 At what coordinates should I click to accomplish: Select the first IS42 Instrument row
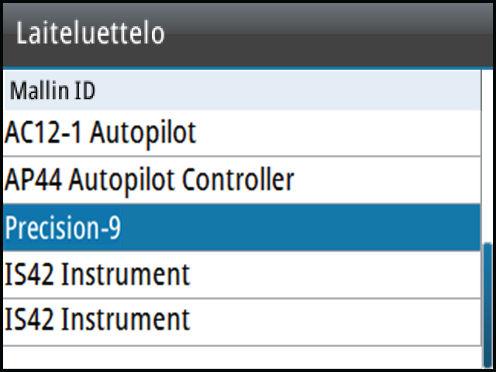tap(242, 275)
